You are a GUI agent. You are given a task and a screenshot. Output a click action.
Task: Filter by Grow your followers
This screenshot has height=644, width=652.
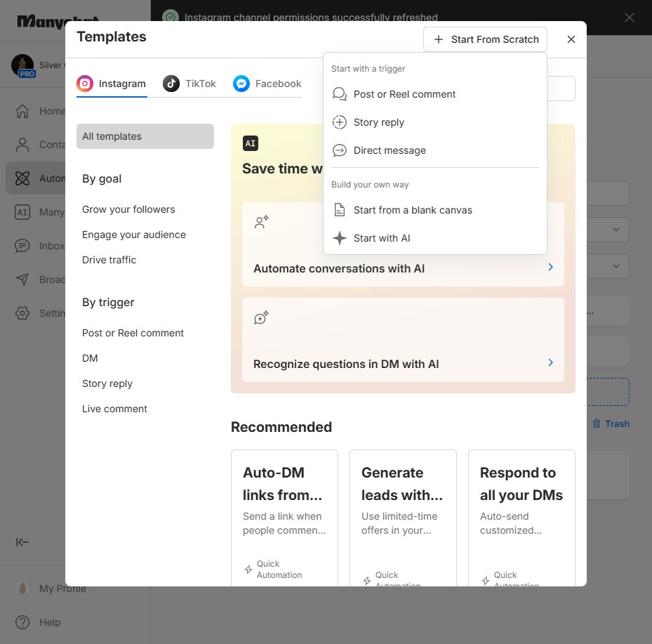[128, 209]
